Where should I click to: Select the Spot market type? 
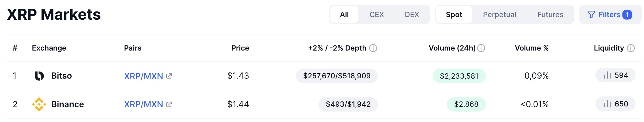pos(454,15)
